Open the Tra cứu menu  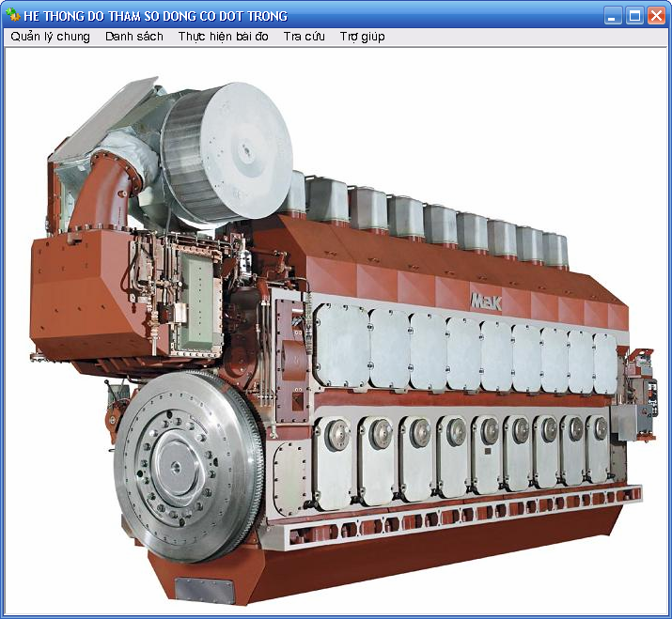pyautogui.click(x=304, y=37)
